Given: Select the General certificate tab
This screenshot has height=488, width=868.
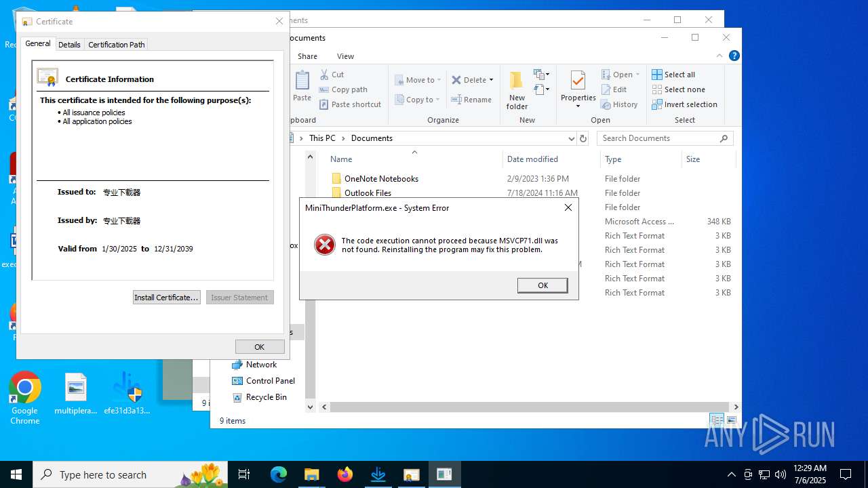Looking at the screenshot, I should point(38,43).
